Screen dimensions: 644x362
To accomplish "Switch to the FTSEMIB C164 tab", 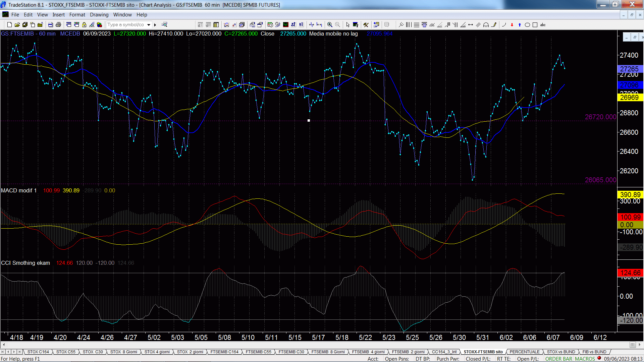I will 224,352.
